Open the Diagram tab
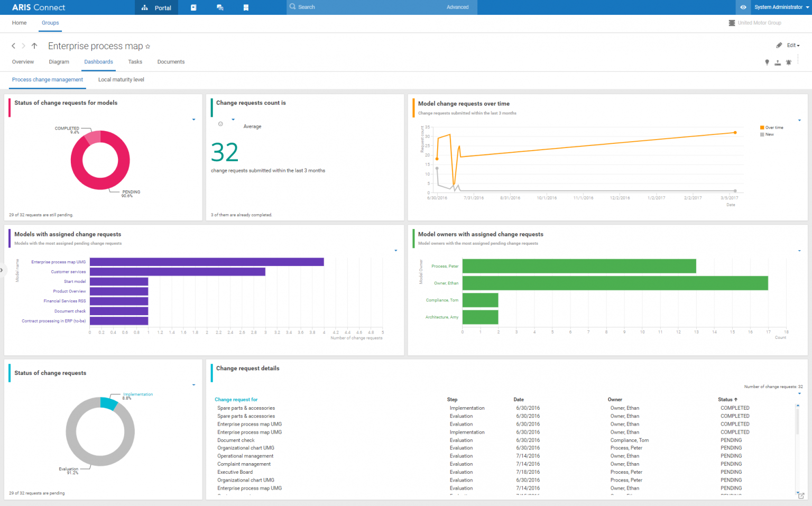 (x=59, y=62)
